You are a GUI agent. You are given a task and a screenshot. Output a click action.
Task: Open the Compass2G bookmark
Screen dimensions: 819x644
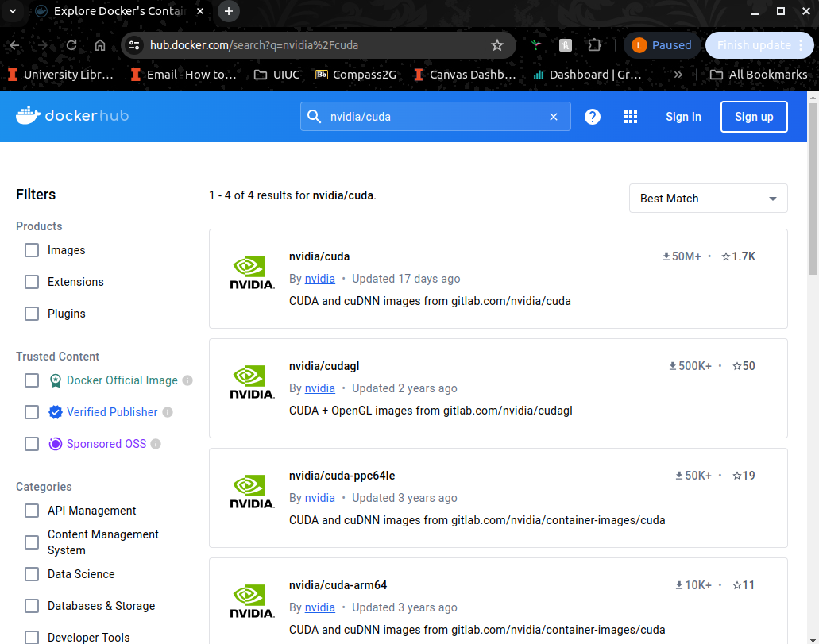356,75
